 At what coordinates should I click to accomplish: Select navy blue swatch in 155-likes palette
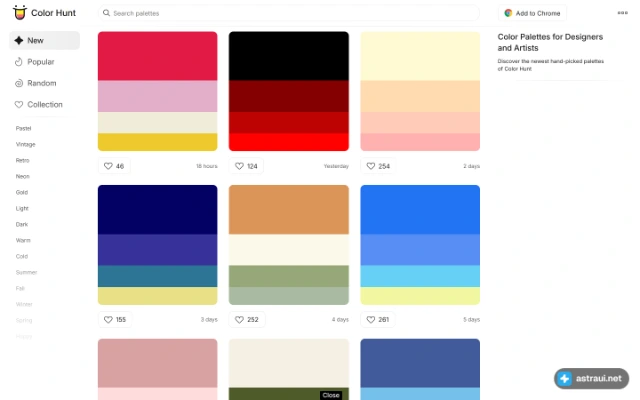(158, 209)
